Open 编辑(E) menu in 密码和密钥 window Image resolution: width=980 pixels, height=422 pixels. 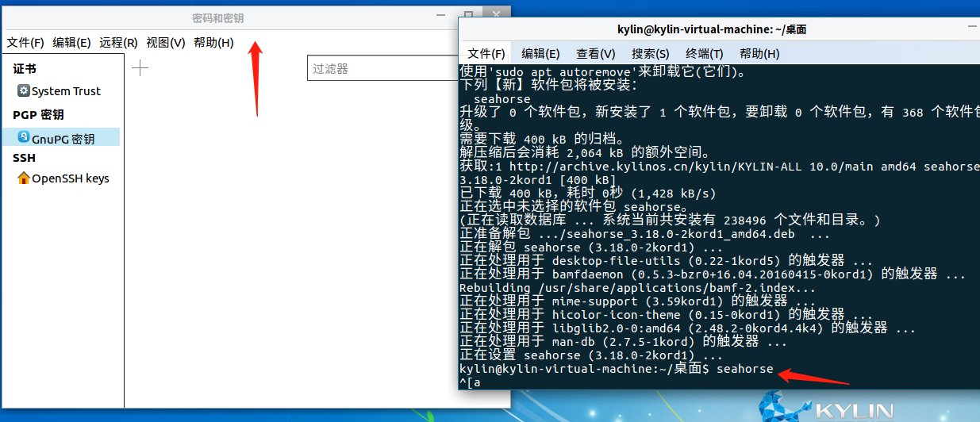(71, 43)
